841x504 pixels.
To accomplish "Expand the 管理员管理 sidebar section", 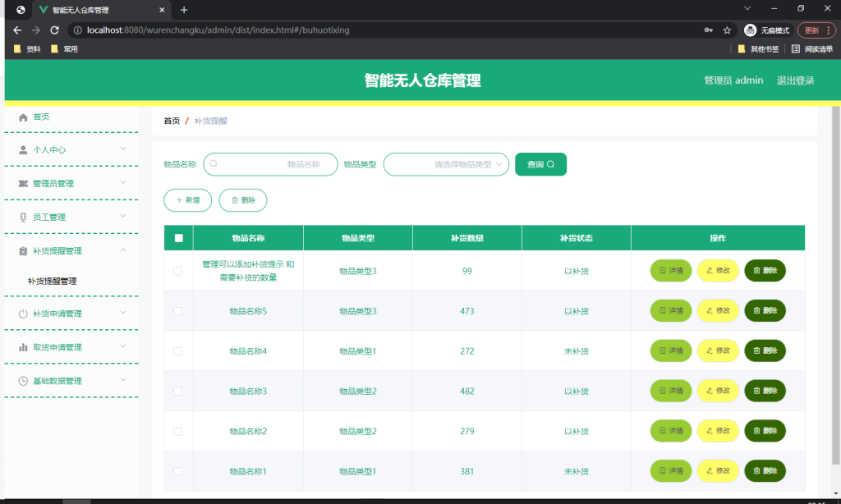I will [71, 183].
